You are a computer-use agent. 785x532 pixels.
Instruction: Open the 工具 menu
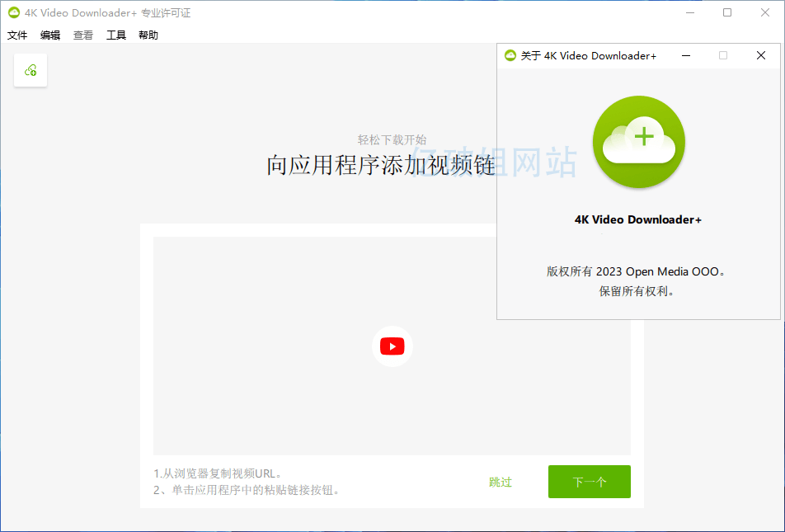point(116,35)
